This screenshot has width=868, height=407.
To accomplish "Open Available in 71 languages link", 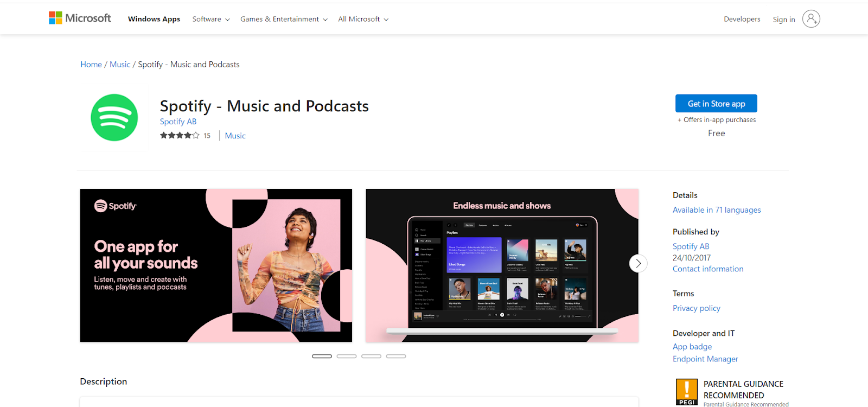I will tap(717, 210).
